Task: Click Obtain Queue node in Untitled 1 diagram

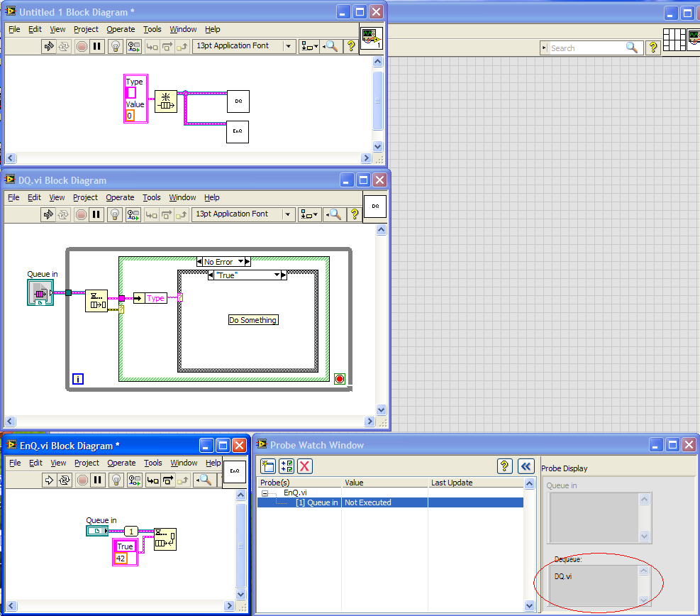Action: pyautogui.click(x=165, y=101)
